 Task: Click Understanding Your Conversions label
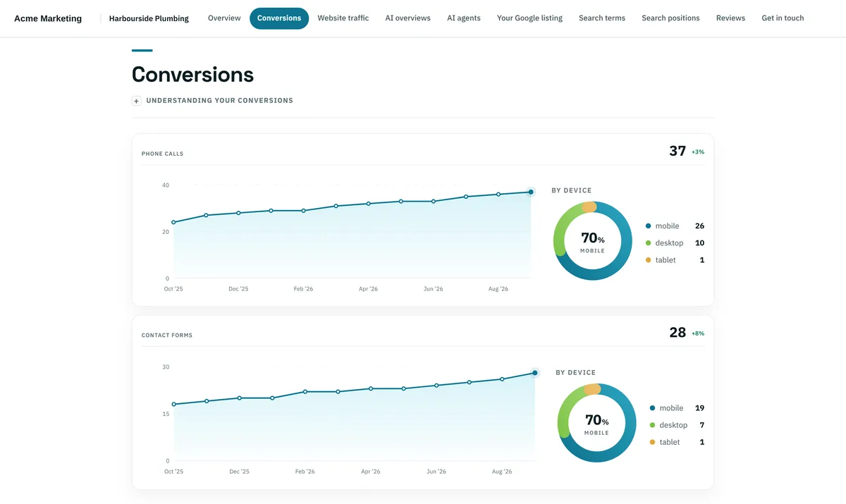pos(219,101)
